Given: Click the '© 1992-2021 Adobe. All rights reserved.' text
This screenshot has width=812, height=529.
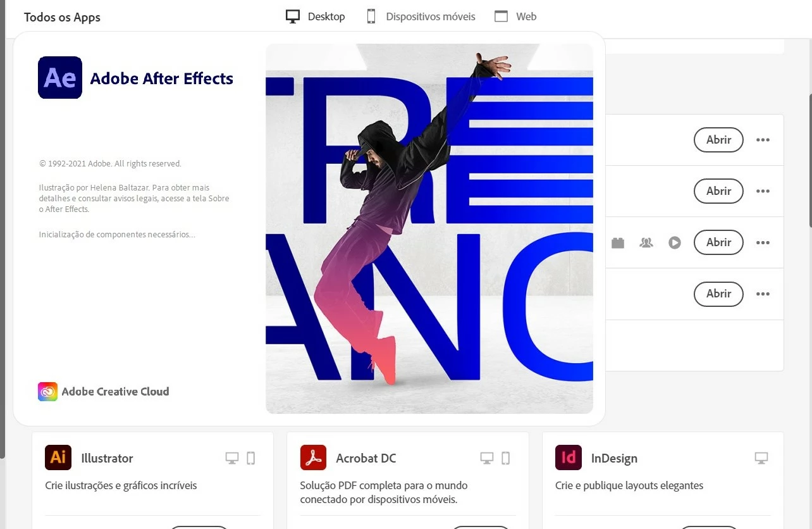Looking at the screenshot, I should tap(110, 163).
